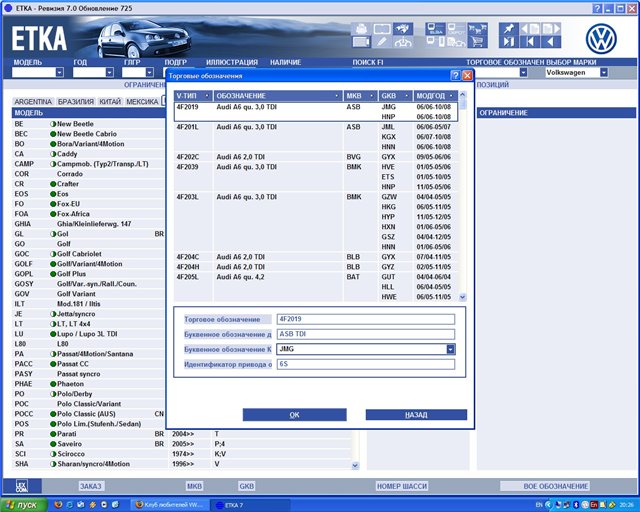Viewport: 640px width, 512px height.
Task: Click the EN language indicator in tray
Action: 539,505
